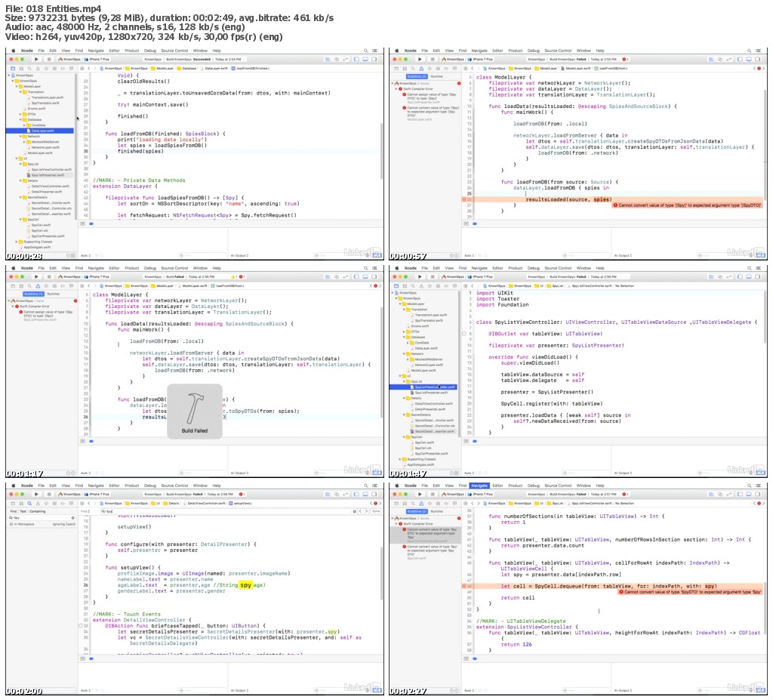Go to the next match arrow in 00:02:00 find bar

pos(366,511)
